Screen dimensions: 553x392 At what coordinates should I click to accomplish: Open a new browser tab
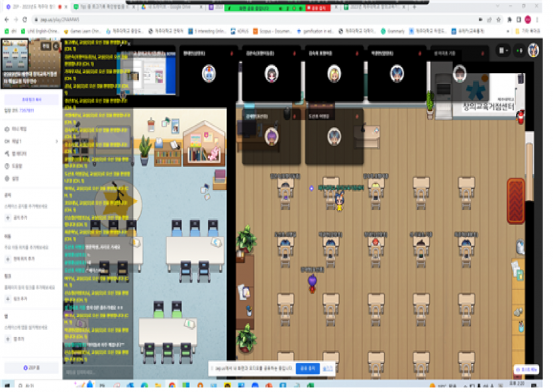point(415,7)
